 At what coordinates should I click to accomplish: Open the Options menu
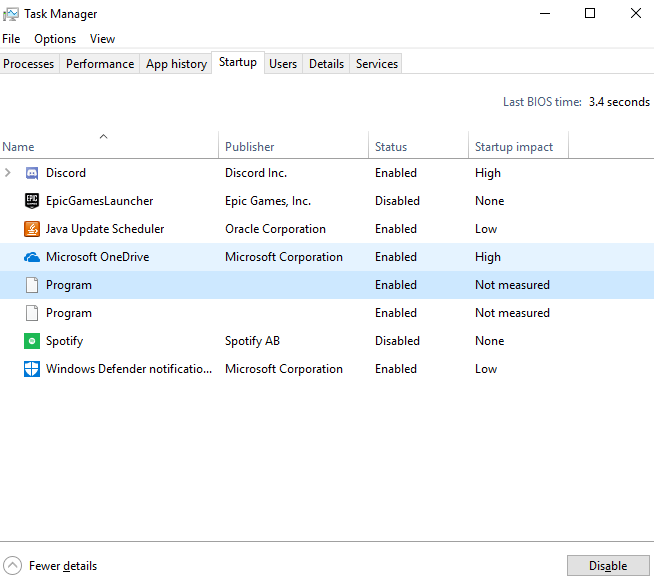55,39
